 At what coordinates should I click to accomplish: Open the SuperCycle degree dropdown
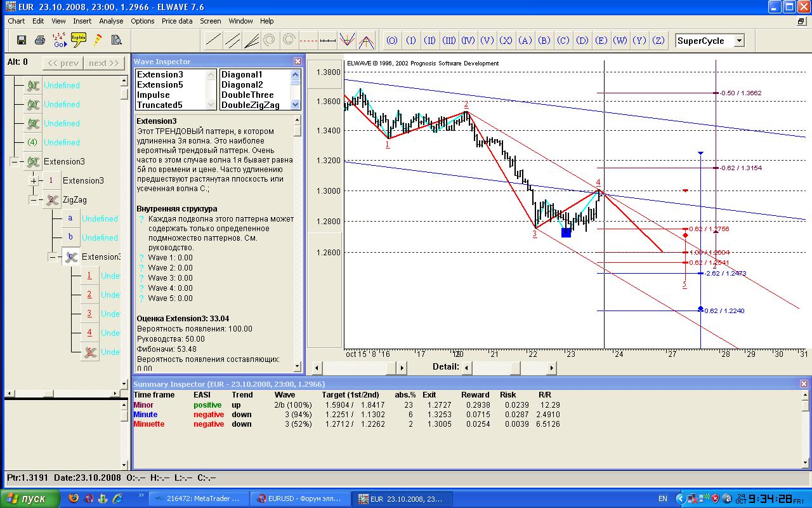coord(739,41)
